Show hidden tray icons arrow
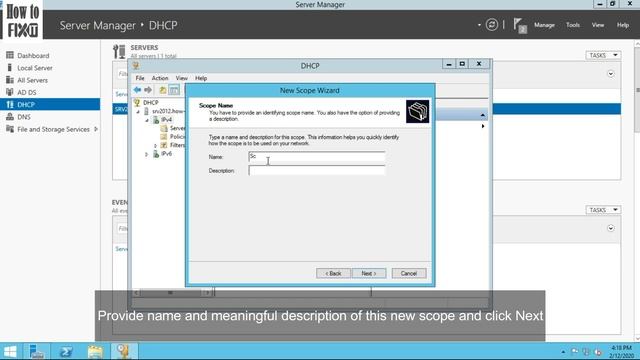Screen dimensions: 640x360 click(x=563, y=351)
